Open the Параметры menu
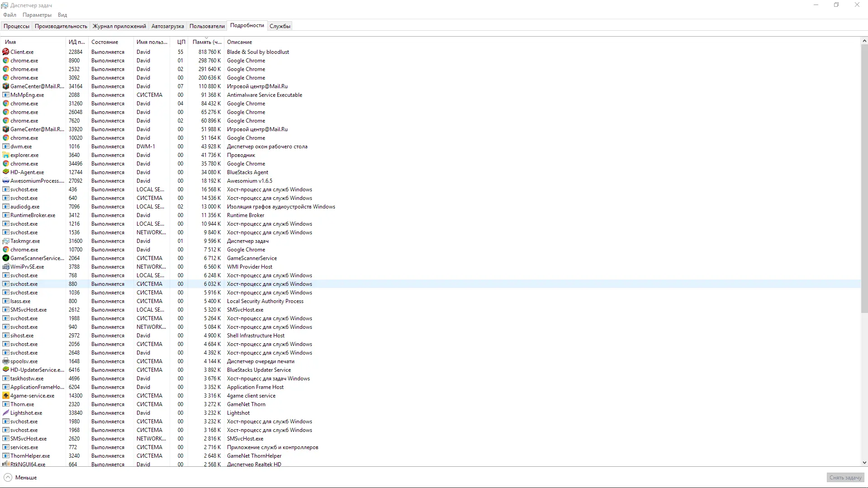The image size is (868, 488). (37, 15)
